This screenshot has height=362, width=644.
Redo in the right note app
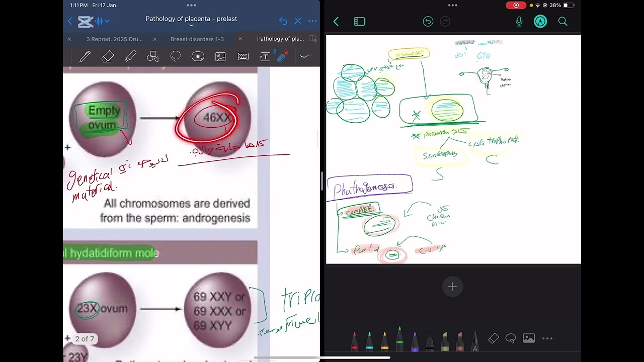[445, 22]
